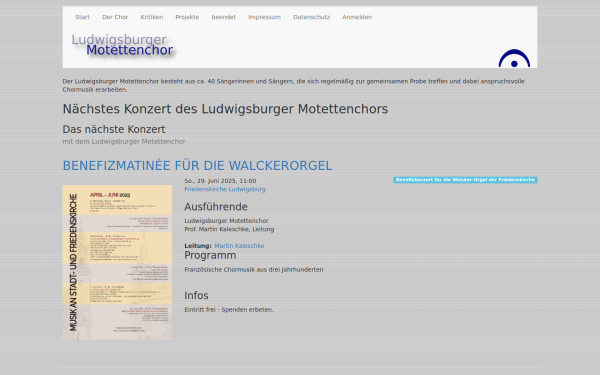Click the Ausführende section heading
The image size is (600, 375).
pos(216,207)
